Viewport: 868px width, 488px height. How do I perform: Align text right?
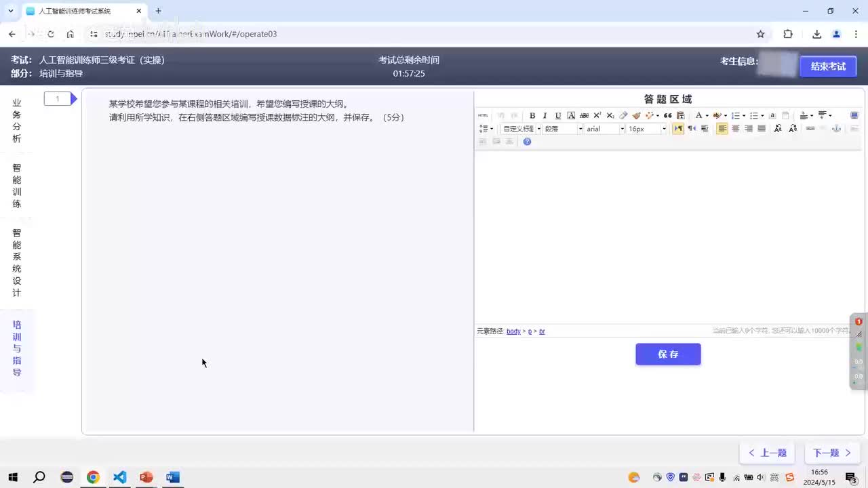pos(749,128)
